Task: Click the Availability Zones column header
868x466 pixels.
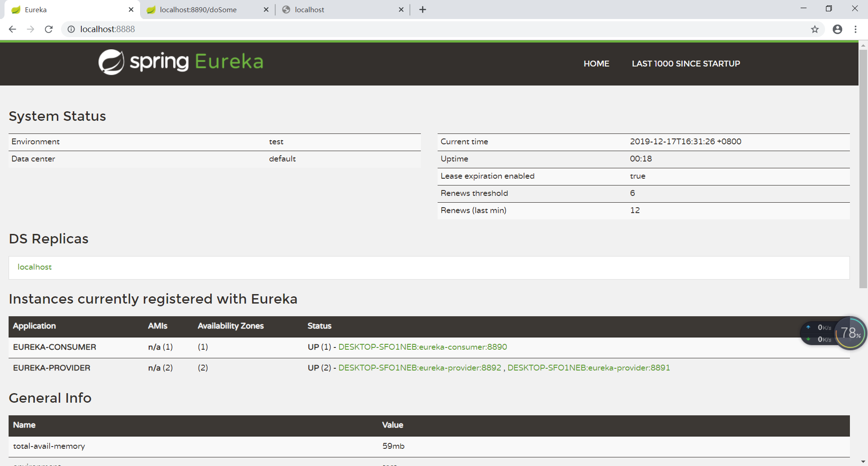Action: click(x=231, y=326)
